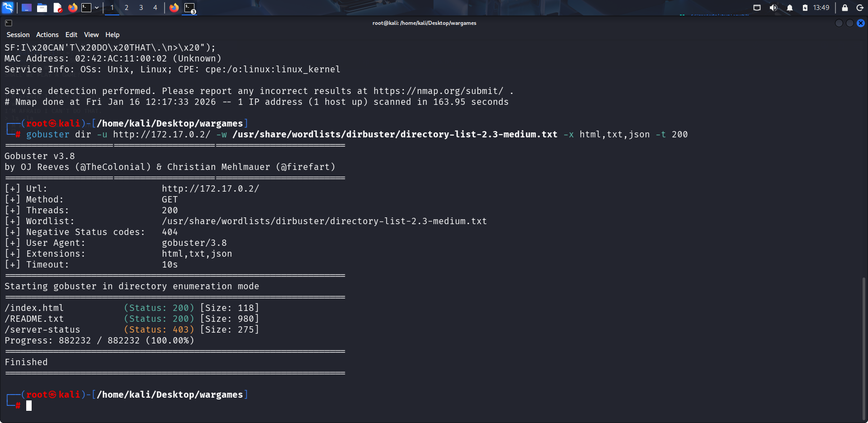This screenshot has width=868, height=423.
Task: Click the show desktop panel icon
Action: [x=27, y=8]
